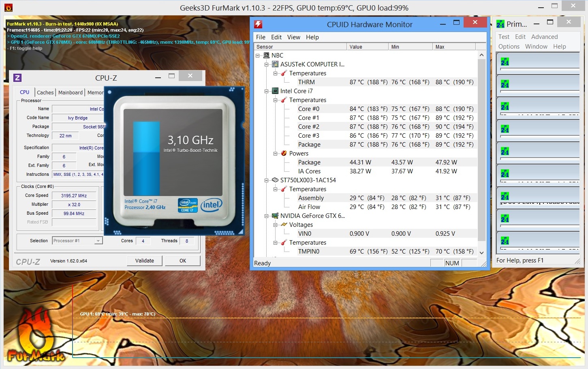Select the THRM sensor row label
The image size is (588, 369).
pos(306,82)
